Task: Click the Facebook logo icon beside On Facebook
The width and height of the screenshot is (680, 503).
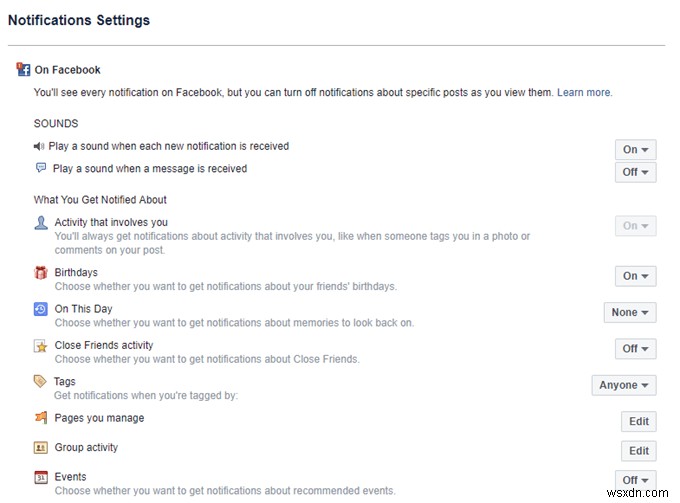Action: 23,69
